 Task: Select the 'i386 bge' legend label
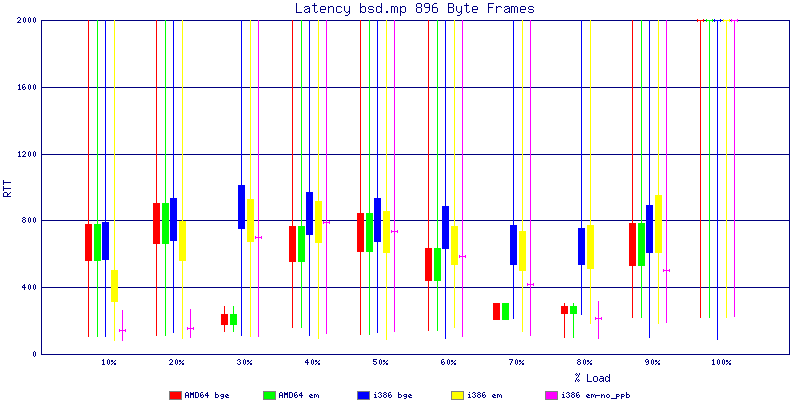(x=392, y=395)
